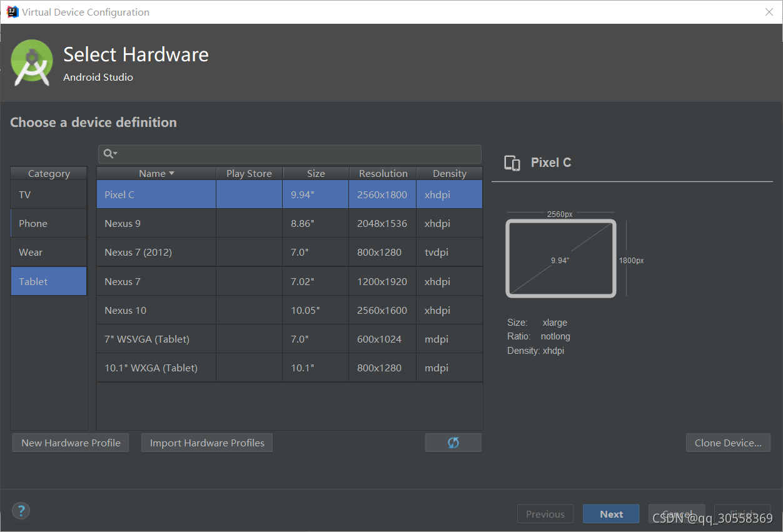Select the Nexus 10 device row
This screenshot has width=783, height=532.
click(290, 310)
